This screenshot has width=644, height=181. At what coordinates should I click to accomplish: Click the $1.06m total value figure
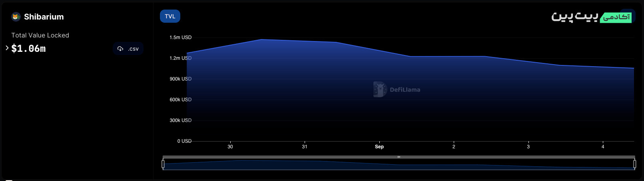(28, 49)
